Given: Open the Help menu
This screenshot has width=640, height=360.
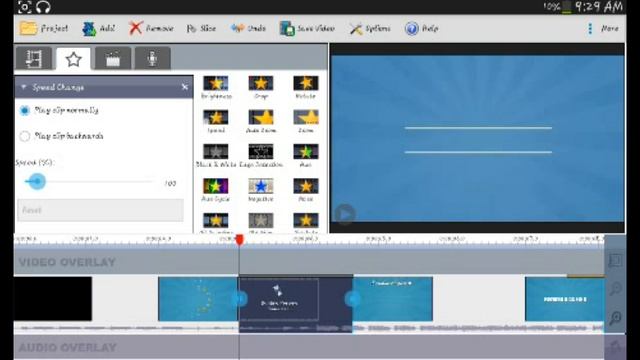Looking at the screenshot, I should 422,28.
